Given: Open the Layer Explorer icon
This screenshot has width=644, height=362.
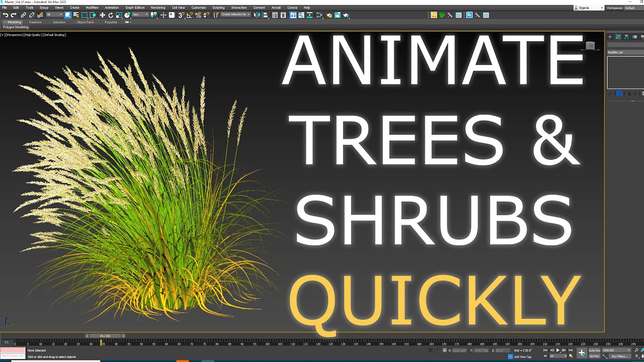Looking at the screenshot, I should pyautogui.click(x=283, y=15).
